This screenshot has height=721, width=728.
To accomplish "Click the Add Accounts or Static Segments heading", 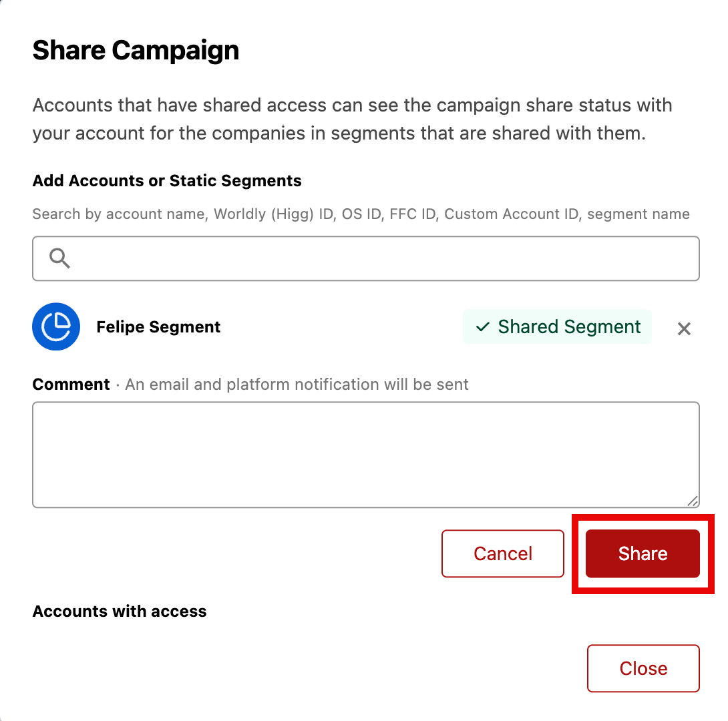I will [x=167, y=180].
